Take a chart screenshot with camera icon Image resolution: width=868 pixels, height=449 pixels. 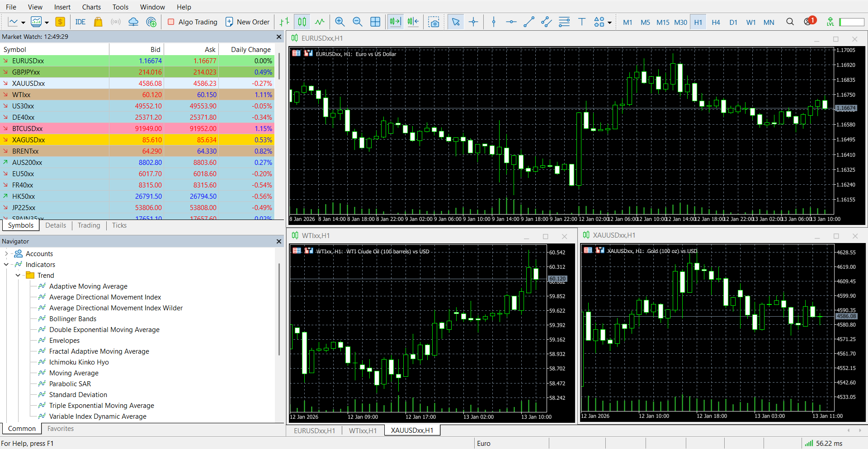(434, 22)
